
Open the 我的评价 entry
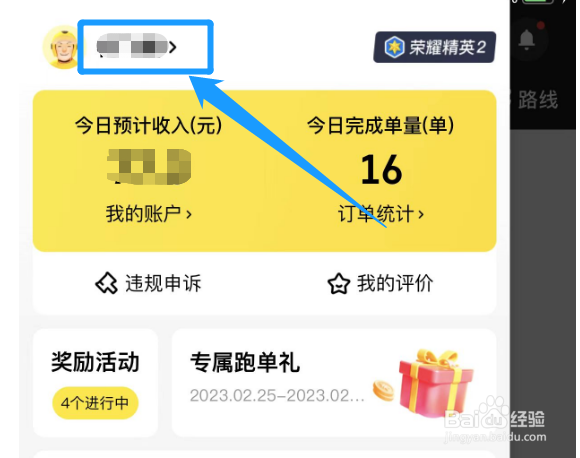click(x=381, y=284)
